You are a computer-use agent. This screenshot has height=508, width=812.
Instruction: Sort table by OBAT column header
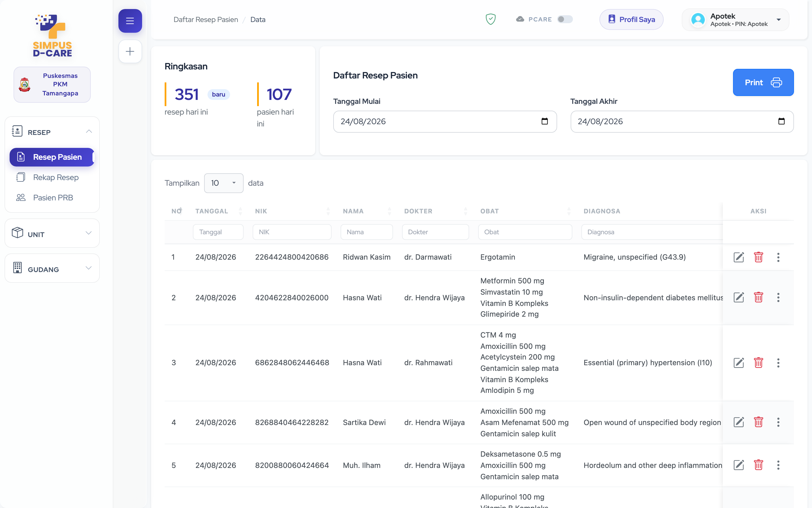(x=525, y=211)
